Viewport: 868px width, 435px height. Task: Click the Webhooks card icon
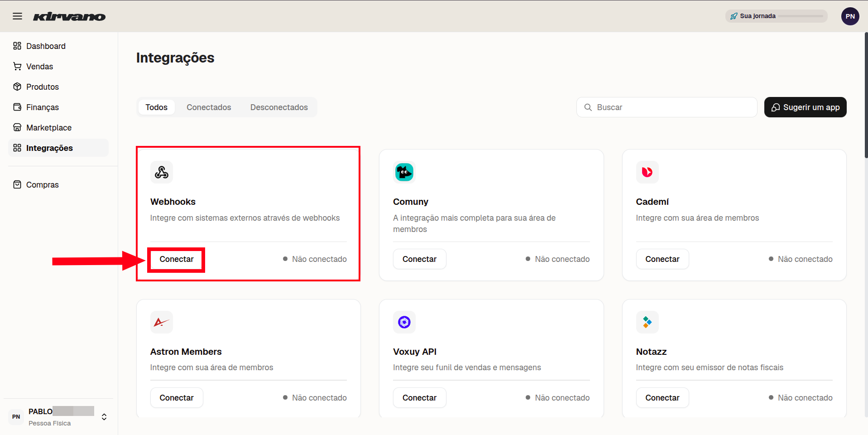click(162, 172)
